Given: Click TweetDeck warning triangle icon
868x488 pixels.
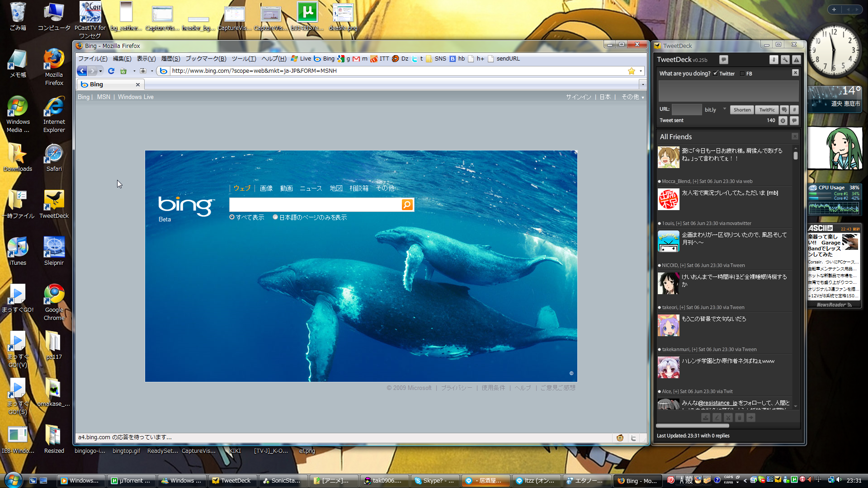Looking at the screenshot, I should coord(797,60).
